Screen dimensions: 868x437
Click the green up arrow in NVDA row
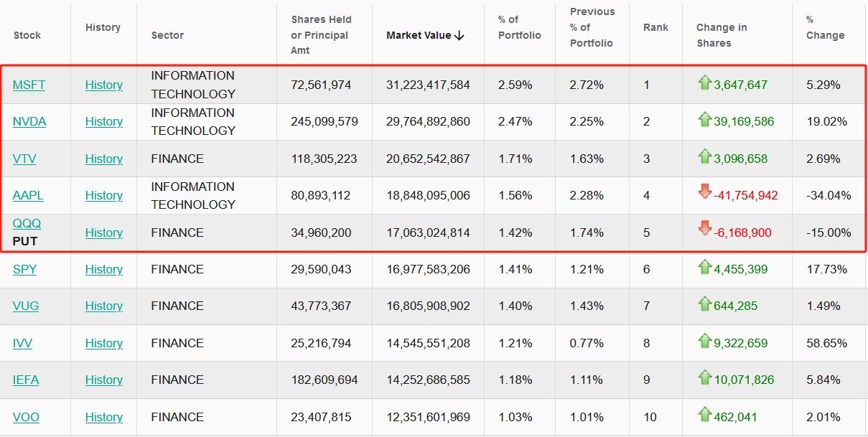point(704,120)
